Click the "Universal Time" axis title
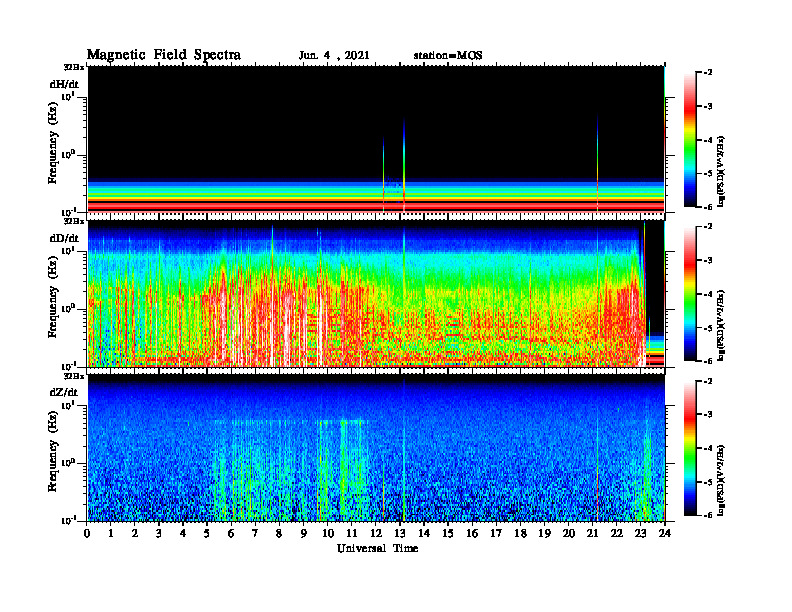Viewport: 792px width, 612px height. [x=377, y=548]
